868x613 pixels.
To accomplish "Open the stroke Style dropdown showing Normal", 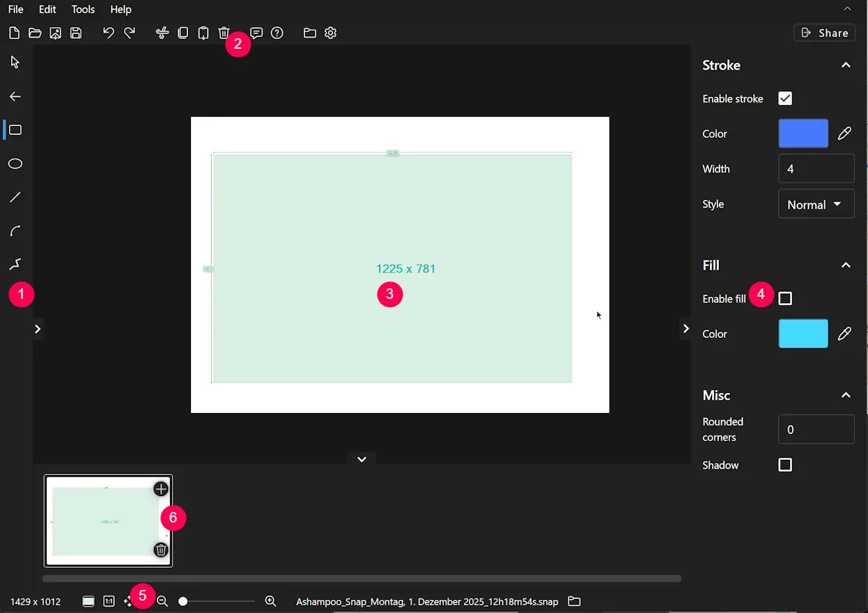I will pyautogui.click(x=816, y=204).
